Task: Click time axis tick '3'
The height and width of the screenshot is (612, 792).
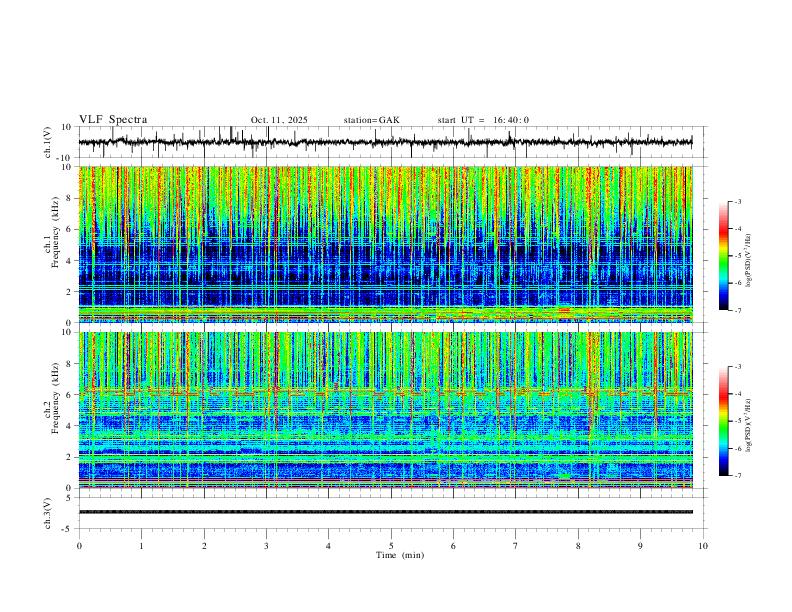Action: (x=266, y=546)
